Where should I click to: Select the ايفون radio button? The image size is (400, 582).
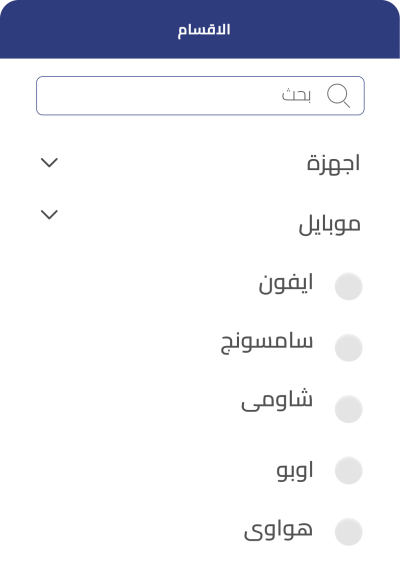point(348,286)
